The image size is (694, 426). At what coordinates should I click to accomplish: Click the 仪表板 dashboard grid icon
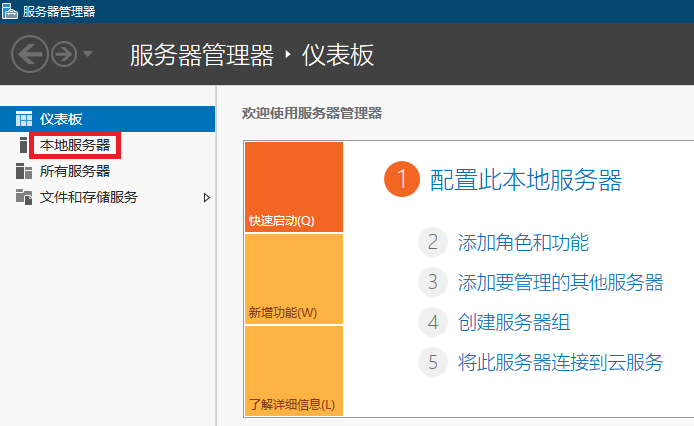(x=24, y=119)
